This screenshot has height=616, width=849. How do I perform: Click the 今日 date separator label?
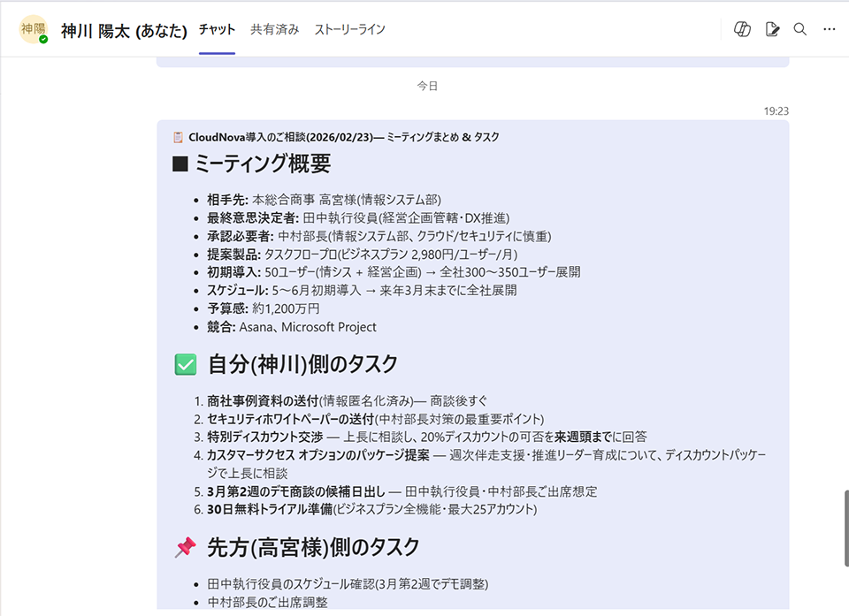tap(427, 86)
